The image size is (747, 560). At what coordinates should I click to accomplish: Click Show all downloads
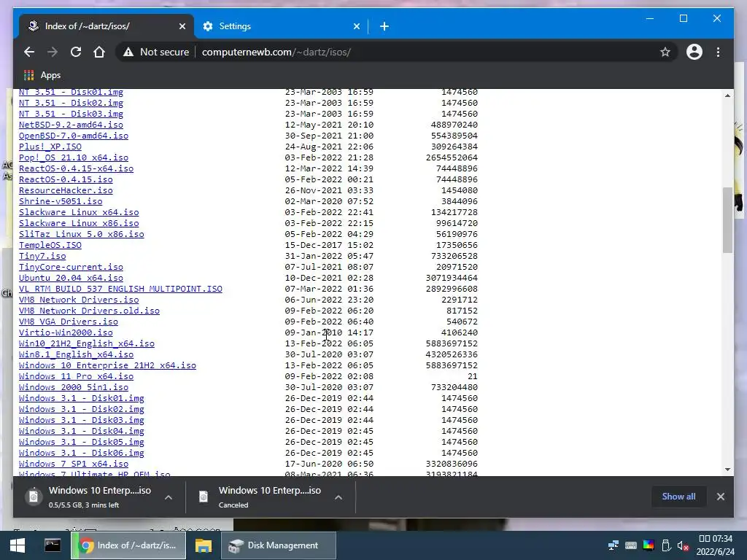tap(678, 496)
